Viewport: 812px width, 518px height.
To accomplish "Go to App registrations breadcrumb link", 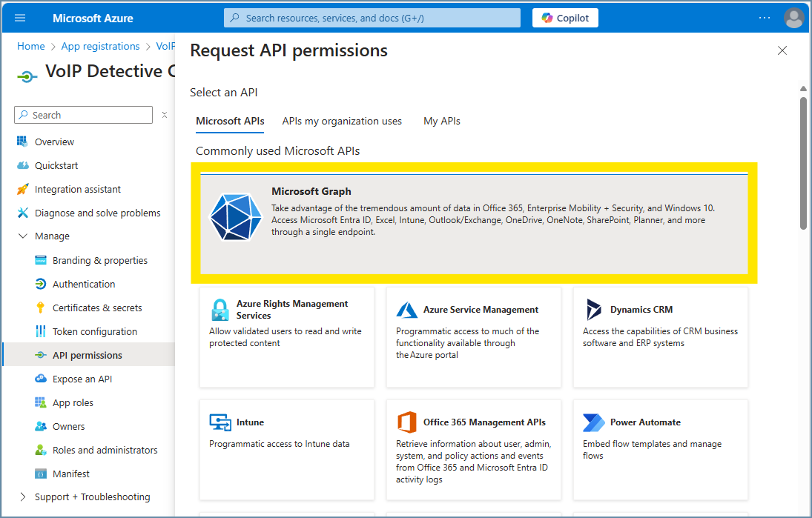I will tap(100, 46).
